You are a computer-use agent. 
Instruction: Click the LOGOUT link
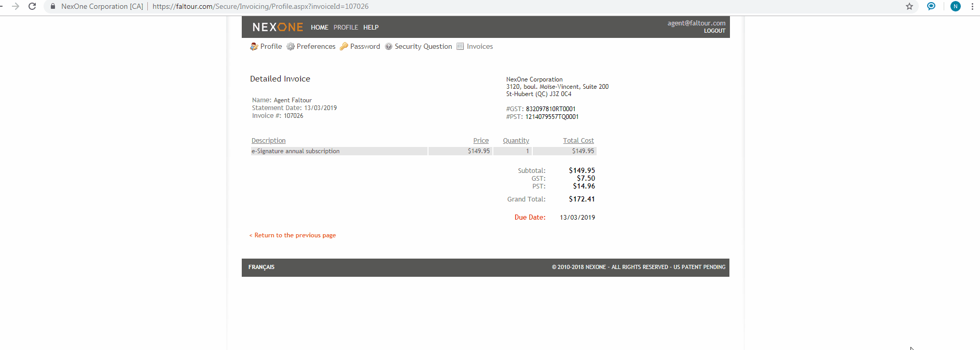tap(714, 31)
